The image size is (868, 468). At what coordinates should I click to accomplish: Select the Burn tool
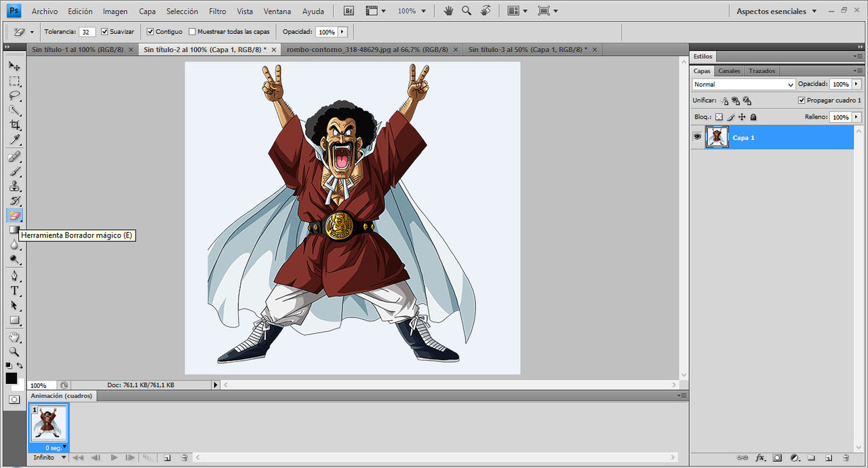(x=14, y=260)
